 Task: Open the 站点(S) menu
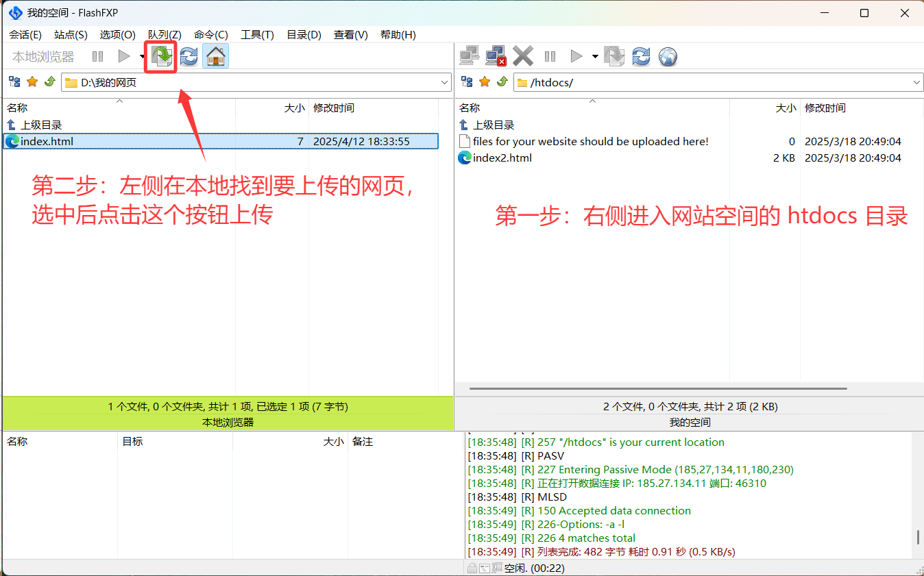[71, 35]
